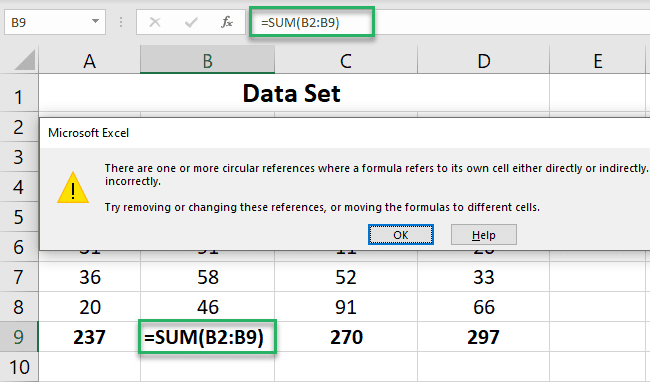650x382 pixels.
Task: Click the Cancel (X) formula bar icon
Action: click(x=155, y=22)
